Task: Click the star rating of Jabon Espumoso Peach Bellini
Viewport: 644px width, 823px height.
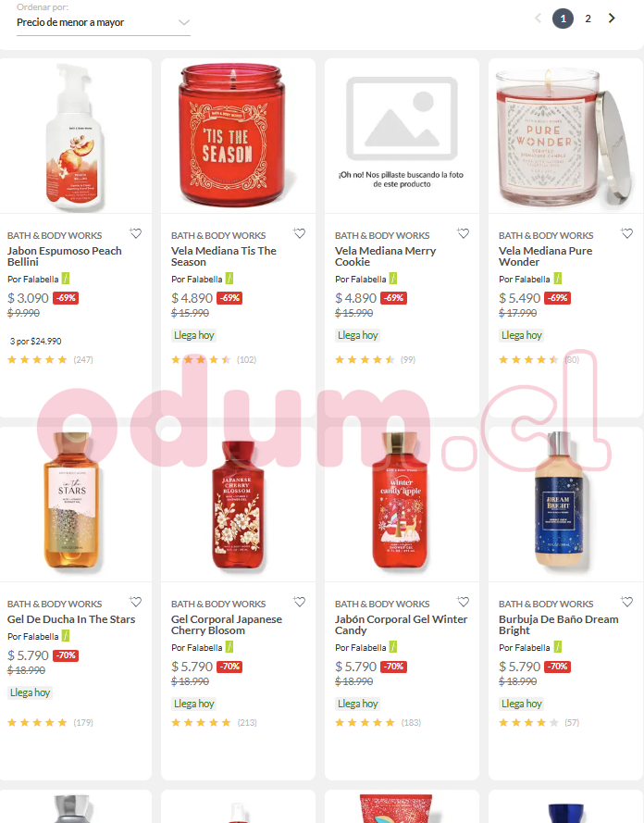Action: point(37,359)
